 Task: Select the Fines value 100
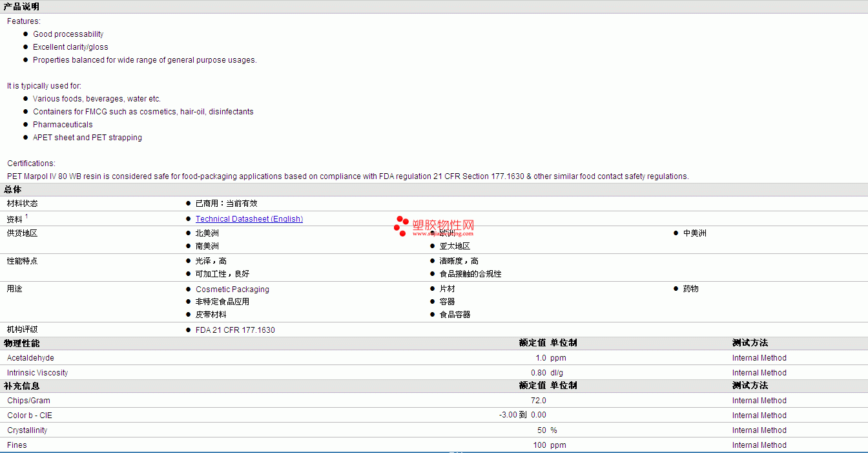[x=539, y=445]
